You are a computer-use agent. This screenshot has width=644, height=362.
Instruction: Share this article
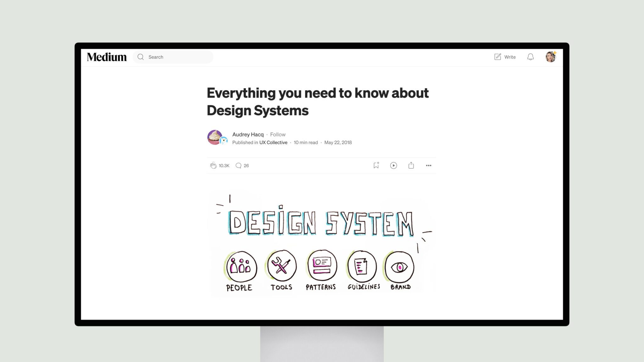click(x=411, y=165)
